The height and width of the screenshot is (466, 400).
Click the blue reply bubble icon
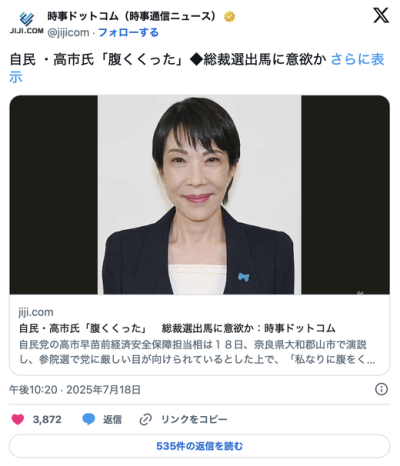click(x=89, y=419)
